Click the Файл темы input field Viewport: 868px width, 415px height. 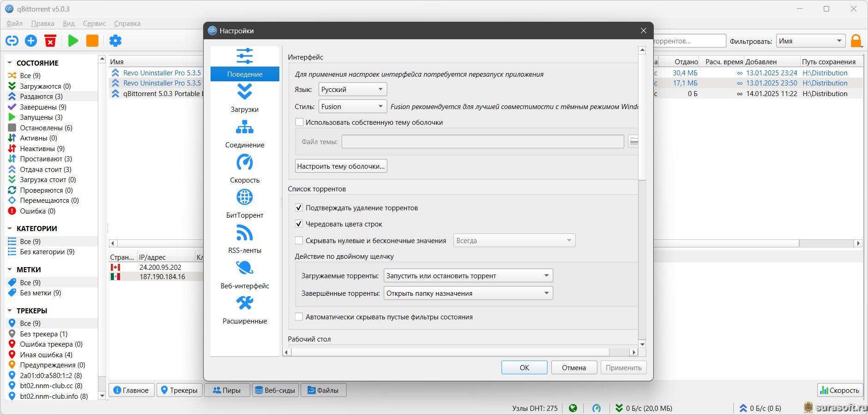pyautogui.click(x=482, y=141)
